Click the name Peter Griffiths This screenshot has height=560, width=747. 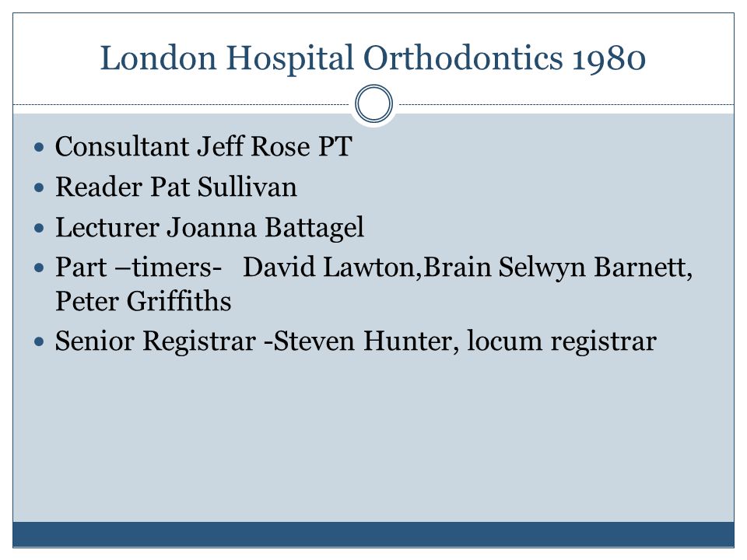[143, 302]
